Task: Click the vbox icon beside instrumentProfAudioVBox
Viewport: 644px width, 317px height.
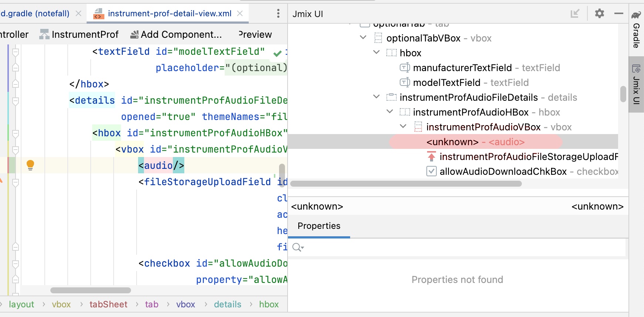Action: [418, 127]
